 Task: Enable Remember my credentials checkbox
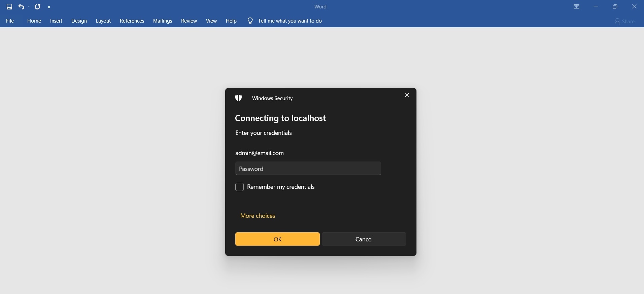(239, 187)
